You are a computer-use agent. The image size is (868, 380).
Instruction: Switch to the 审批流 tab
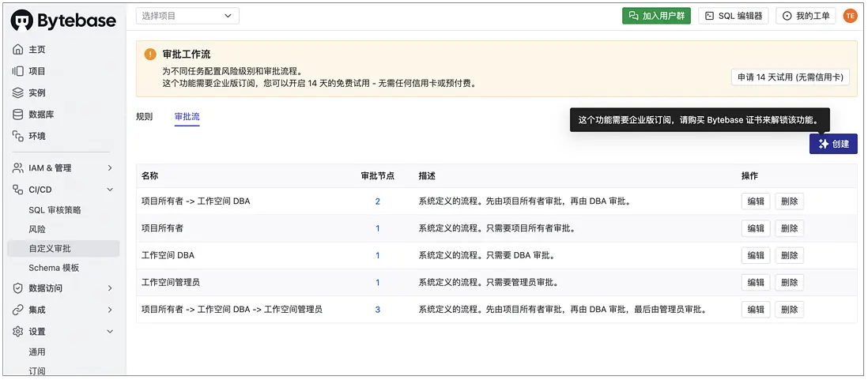pyautogui.click(x=187, y=117)
